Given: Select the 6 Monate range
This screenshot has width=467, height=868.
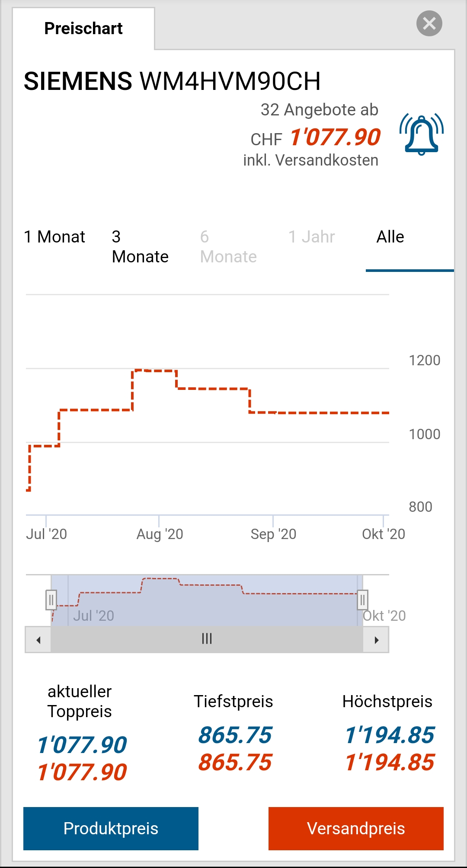Looking at the screenshot, I should click(x=228, y=247).
